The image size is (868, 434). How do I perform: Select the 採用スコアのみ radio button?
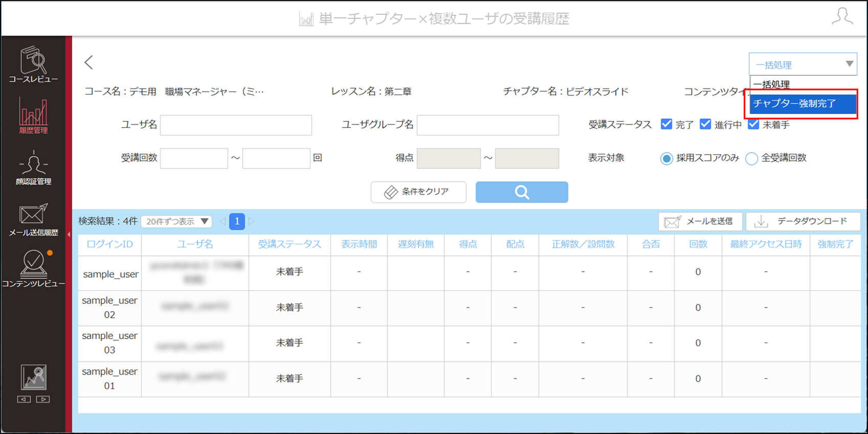[666, 158]
